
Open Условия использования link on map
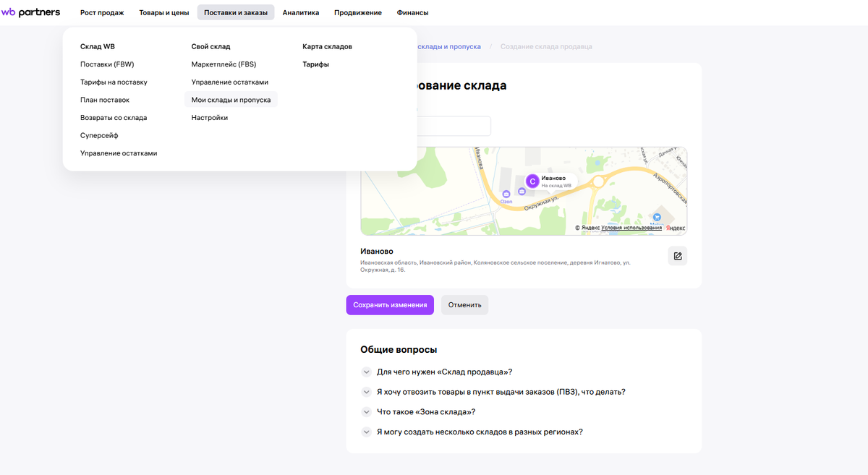(x=631, y=228)
